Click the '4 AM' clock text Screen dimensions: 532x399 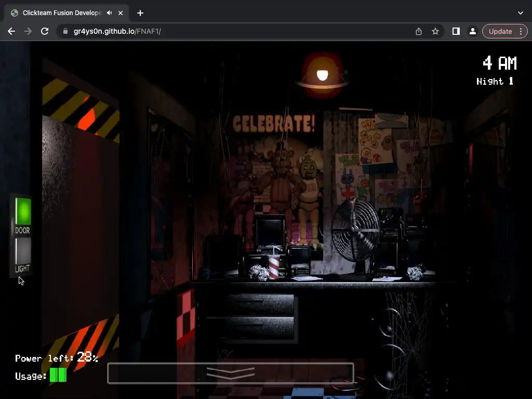[500, 63]
